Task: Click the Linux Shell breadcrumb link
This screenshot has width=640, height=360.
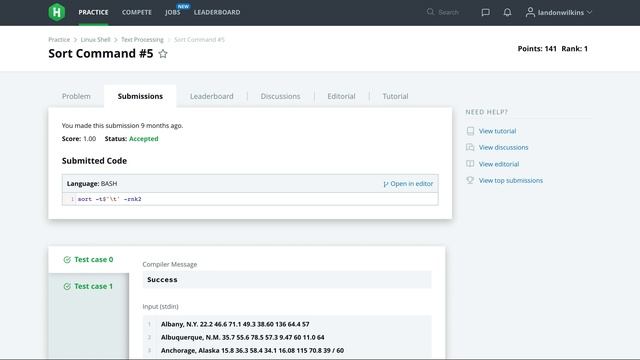Action: [96, 40]
